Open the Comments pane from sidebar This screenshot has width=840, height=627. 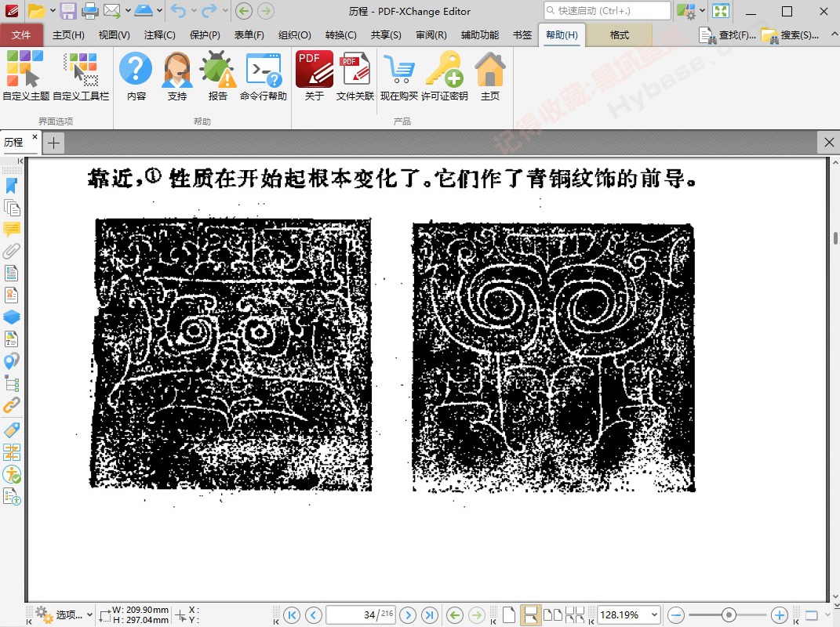[11, 229]
